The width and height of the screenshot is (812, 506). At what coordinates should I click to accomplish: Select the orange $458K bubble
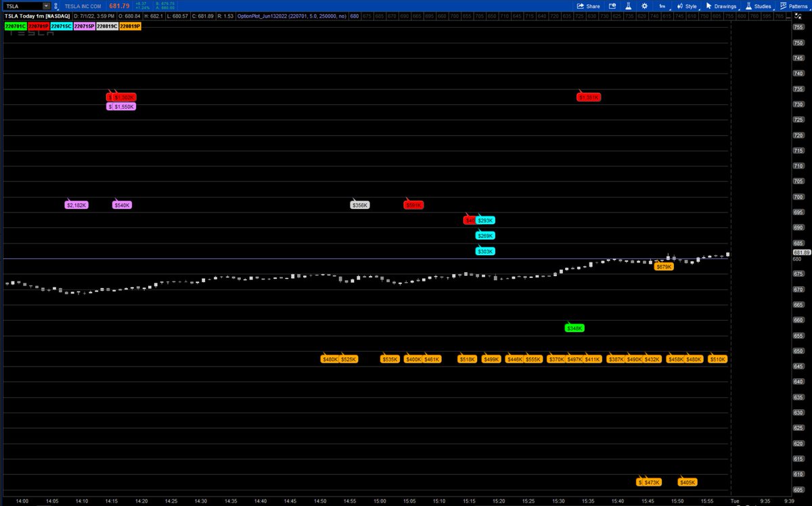tap(676, 359)
